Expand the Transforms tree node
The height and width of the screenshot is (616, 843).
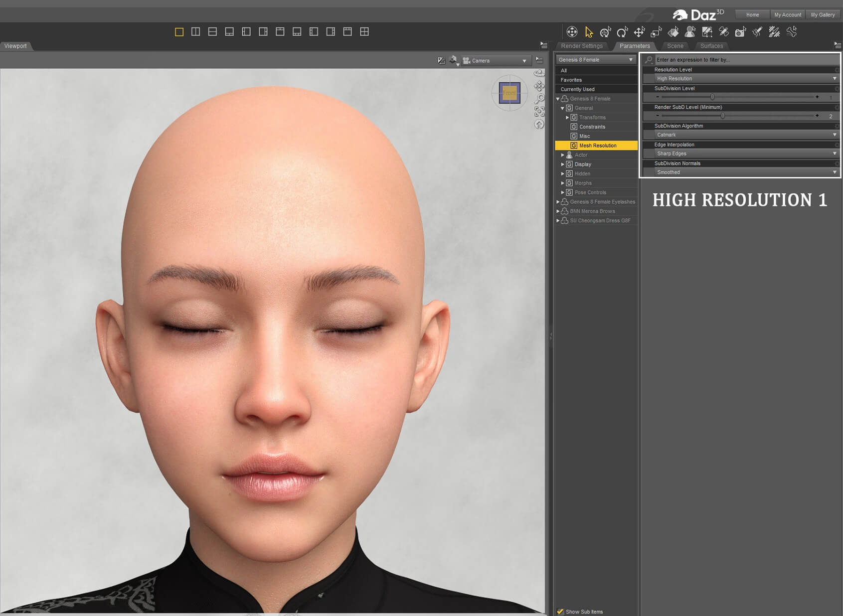click(x=567, y=118)
